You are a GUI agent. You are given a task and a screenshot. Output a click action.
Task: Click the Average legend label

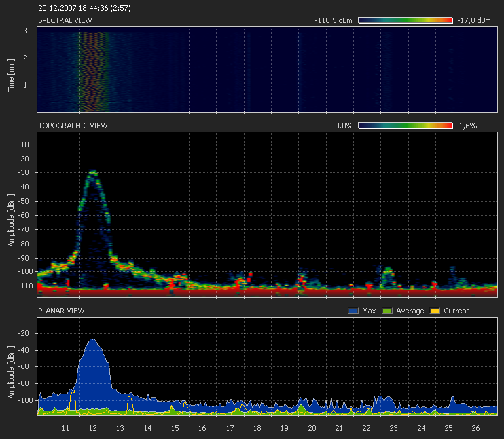tap(410, 311)
